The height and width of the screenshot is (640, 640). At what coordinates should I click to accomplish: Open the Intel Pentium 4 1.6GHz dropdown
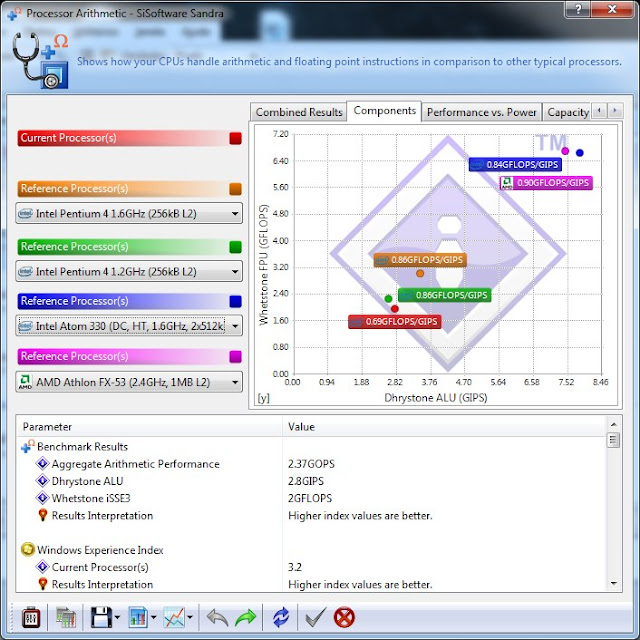coord(129,213)
